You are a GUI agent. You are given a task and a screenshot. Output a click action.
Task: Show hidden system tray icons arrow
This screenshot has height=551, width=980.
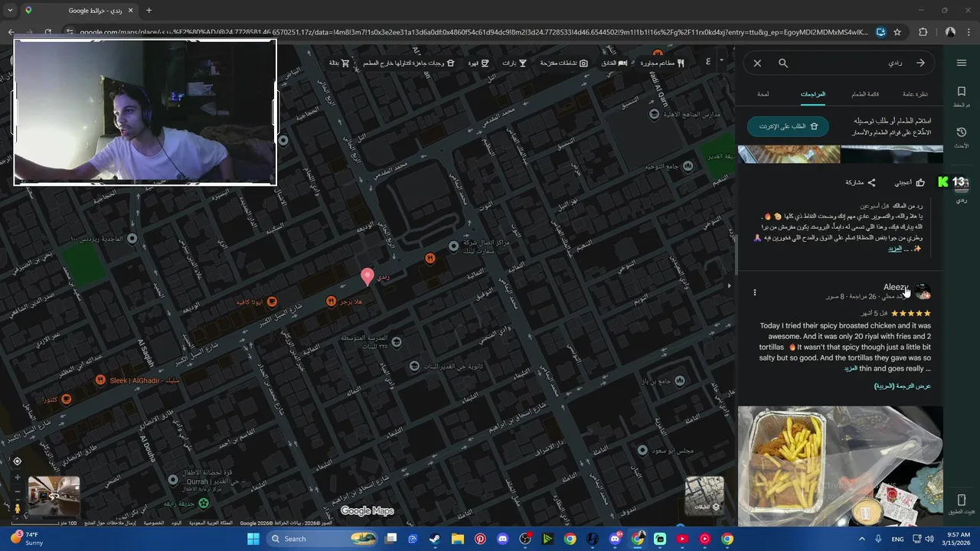[x=862, y=539]
